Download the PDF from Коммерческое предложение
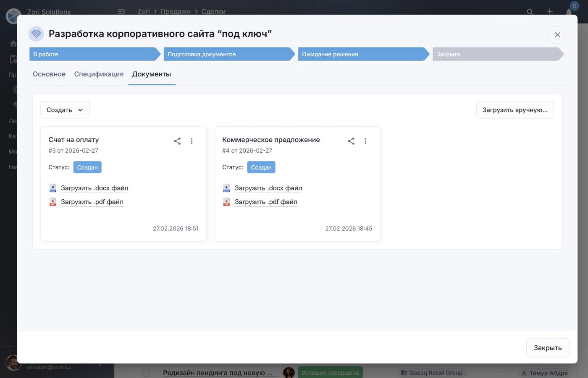The height and width of the screenshot is (378, 588). click(x=266, y=202)
